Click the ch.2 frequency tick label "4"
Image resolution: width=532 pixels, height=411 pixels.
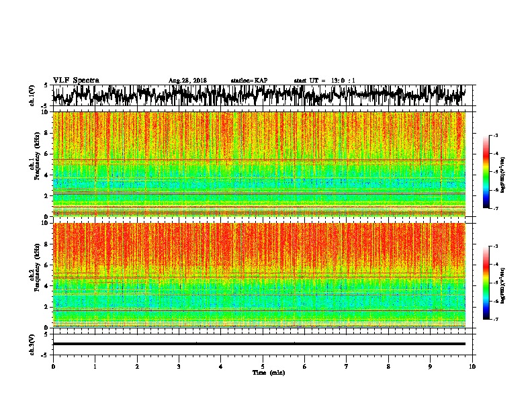click(47, 286)
